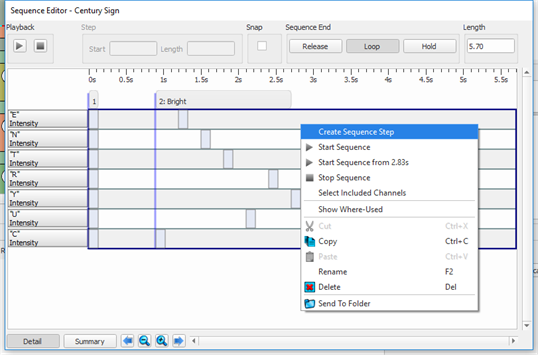
Task: Click vertical scrollbar down arrow
Action: 527,325
